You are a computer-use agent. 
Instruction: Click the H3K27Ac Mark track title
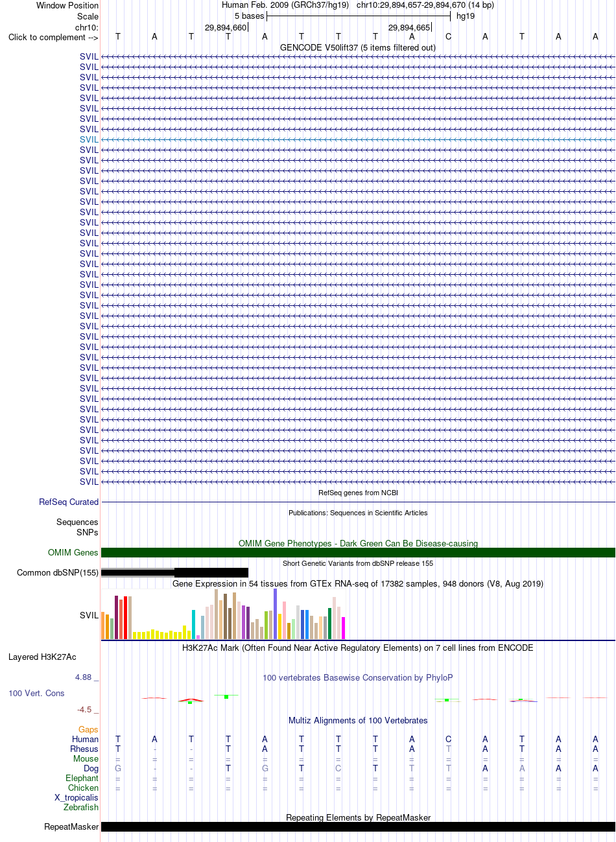358,648
